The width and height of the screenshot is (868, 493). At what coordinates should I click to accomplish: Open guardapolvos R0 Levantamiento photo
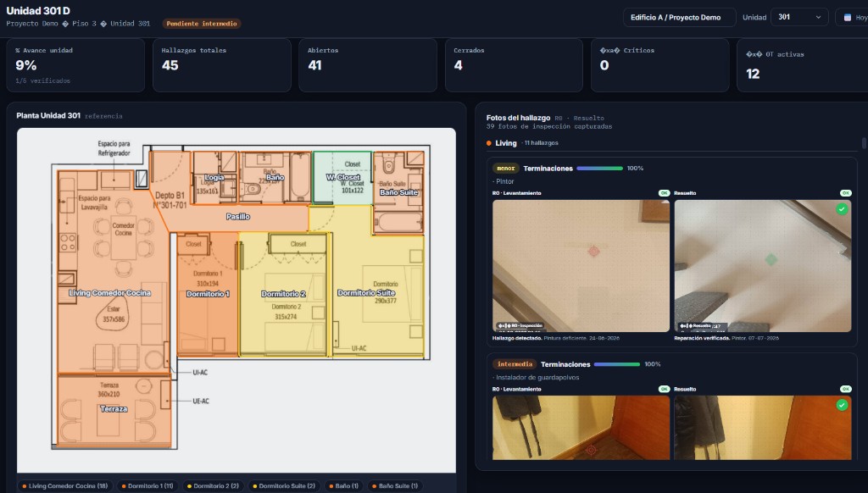coord(581,428)
